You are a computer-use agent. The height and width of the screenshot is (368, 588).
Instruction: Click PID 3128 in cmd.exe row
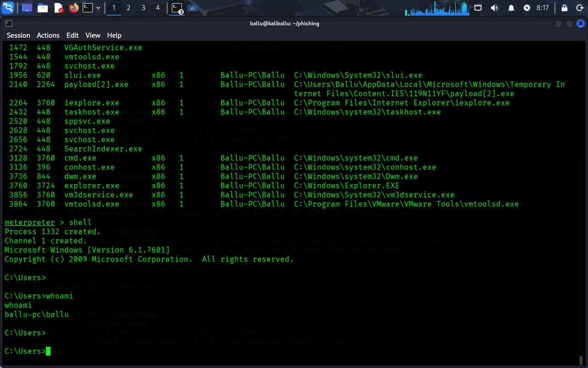pos(18,158)
